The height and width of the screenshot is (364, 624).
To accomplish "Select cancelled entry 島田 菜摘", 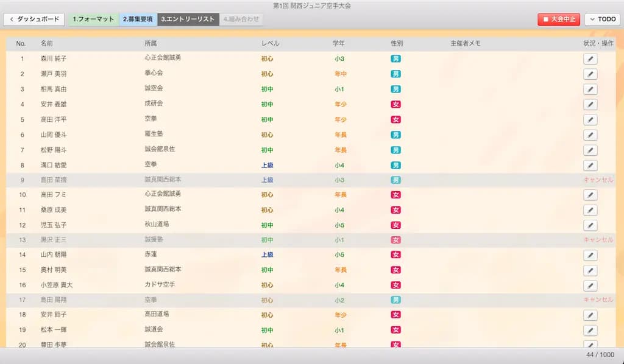I will [54, 180].
